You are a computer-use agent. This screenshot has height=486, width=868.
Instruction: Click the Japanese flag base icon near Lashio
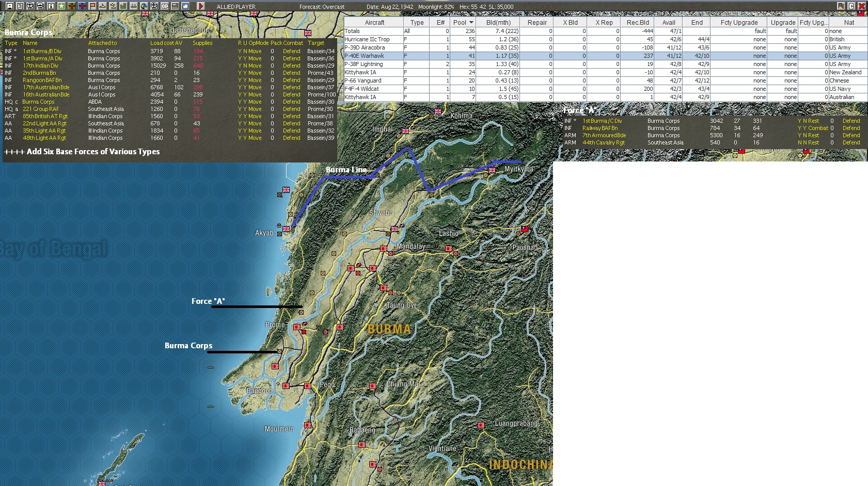pyautogui.click(x=449, y=249)
